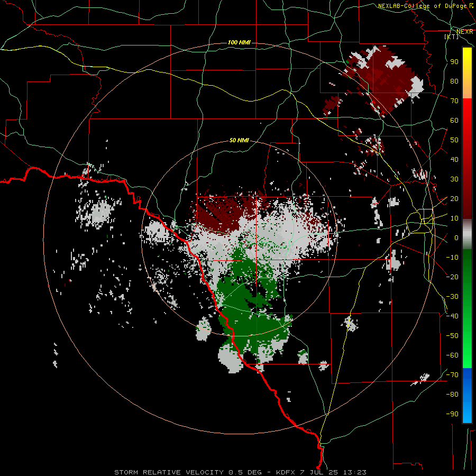Image resolution: width=476 pixels, height=476 pixels.
Task: Select the positive "50" scale value
Action: (454, 140)
